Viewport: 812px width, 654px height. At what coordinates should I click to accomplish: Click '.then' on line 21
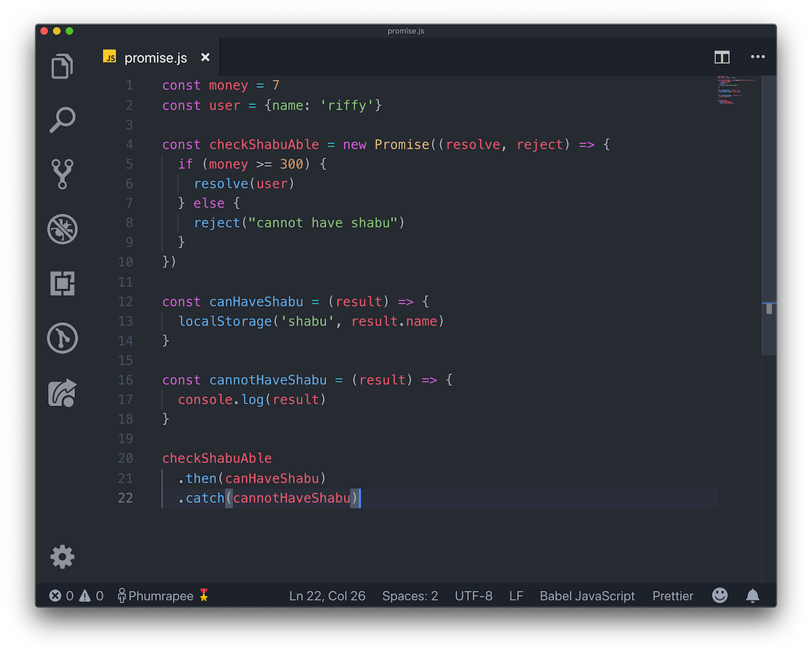point(198,478)
